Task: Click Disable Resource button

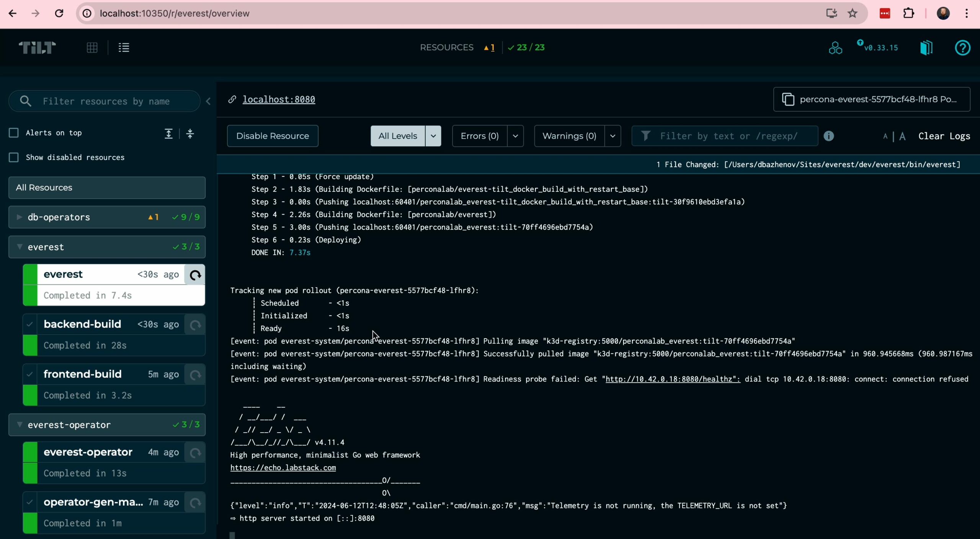Action: tap(272, 136)
